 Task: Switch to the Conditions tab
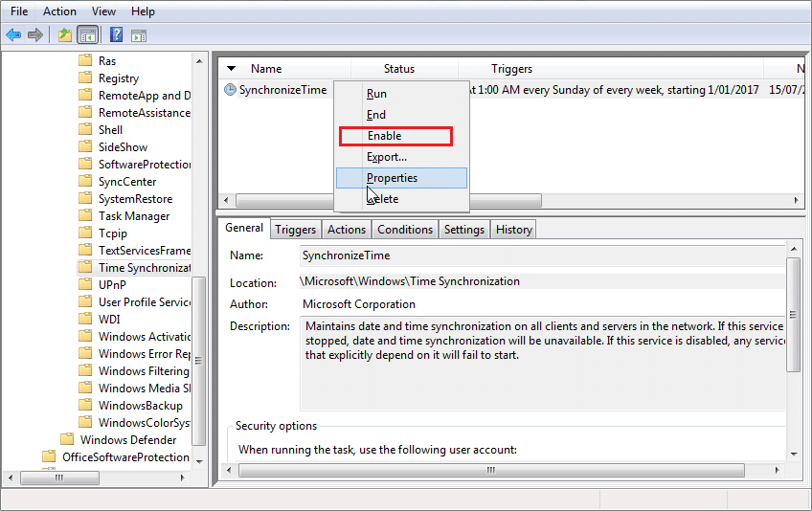[x=404, y=230]
